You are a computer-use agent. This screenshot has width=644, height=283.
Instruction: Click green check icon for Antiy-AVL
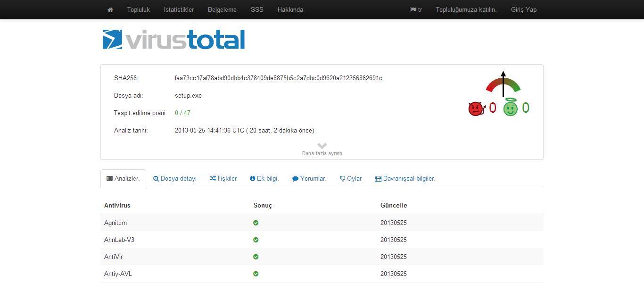256,274
